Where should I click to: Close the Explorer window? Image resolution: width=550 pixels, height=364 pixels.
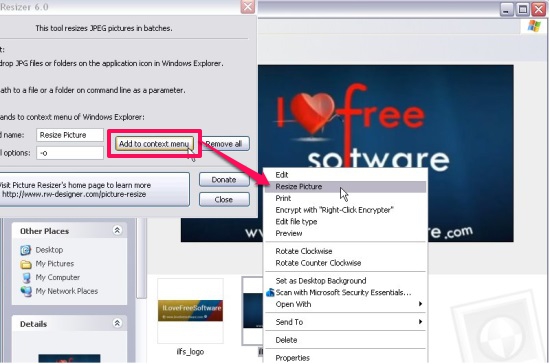pos(539,9)
